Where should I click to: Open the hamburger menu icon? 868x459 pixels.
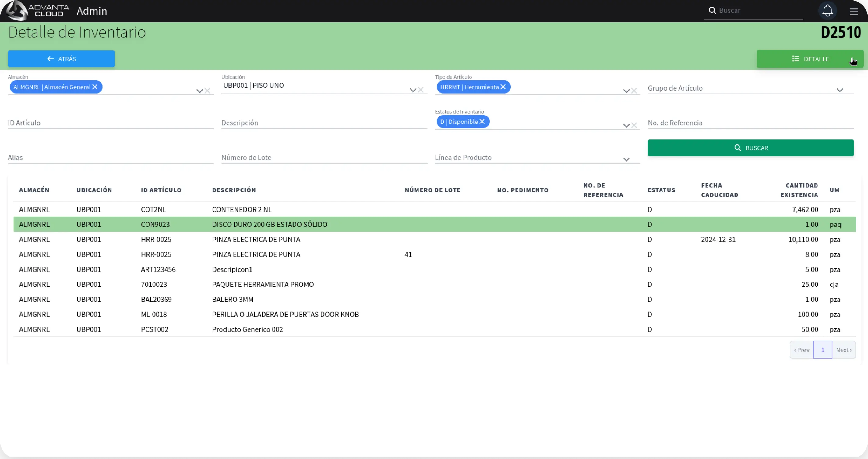(853, 12)
